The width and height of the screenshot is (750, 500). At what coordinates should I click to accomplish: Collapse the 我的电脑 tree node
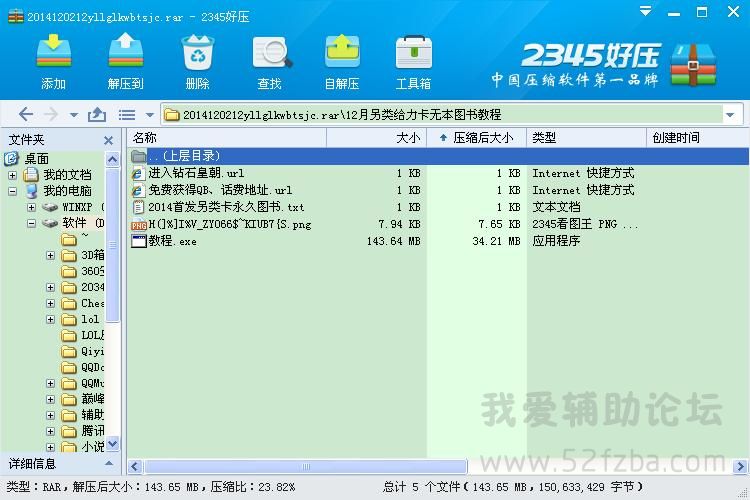(12, 191)
